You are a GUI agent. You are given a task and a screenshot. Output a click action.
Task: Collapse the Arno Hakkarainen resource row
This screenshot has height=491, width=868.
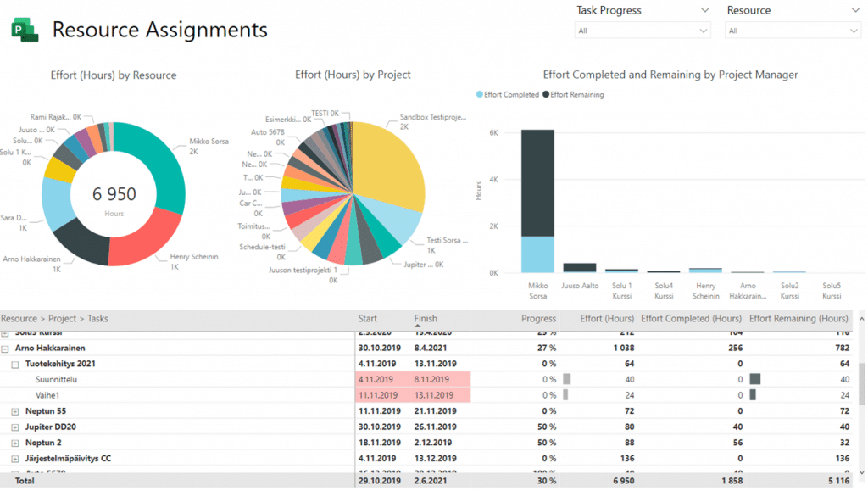6,349
